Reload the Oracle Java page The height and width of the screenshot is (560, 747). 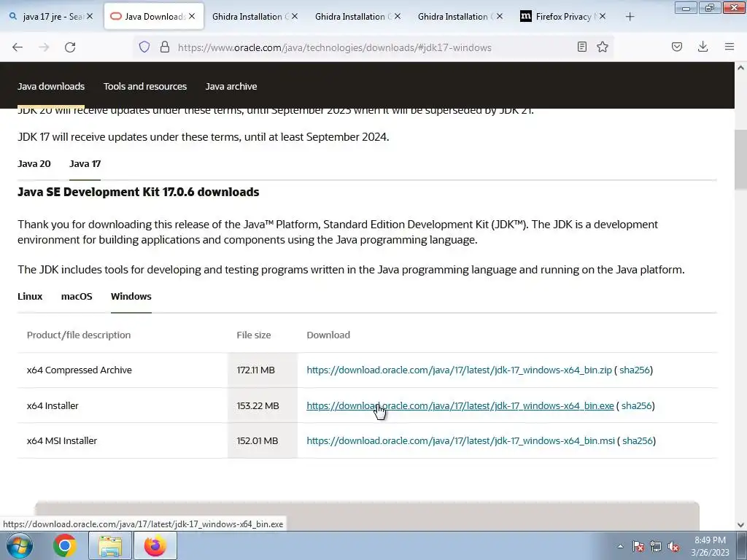click(70, 47)
